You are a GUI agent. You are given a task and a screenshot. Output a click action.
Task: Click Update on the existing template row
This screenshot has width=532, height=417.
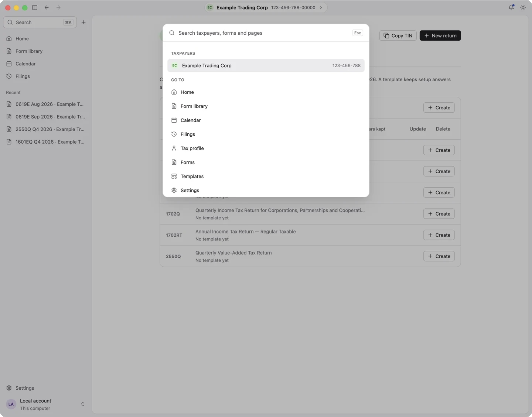pos(418,129)
